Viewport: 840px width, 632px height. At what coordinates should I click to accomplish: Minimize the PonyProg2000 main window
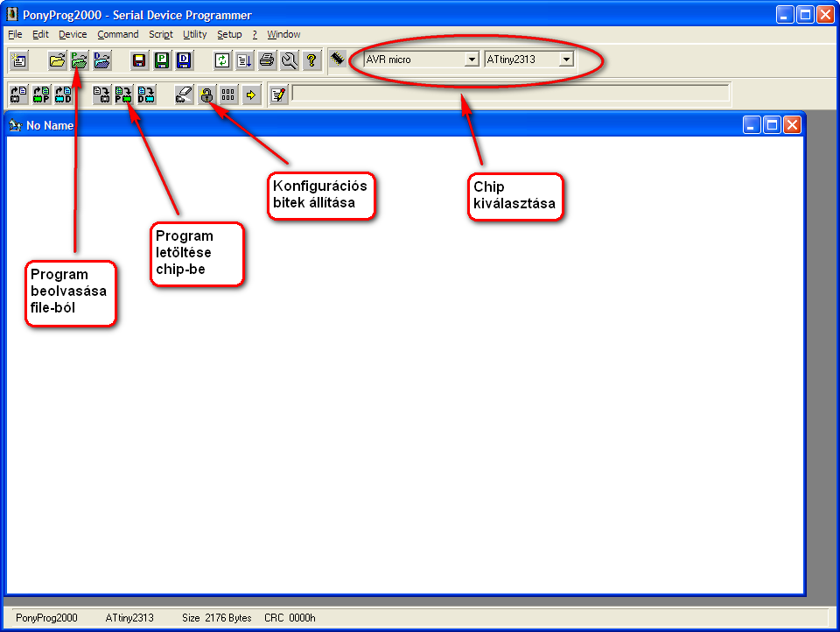tap(785, 15)
